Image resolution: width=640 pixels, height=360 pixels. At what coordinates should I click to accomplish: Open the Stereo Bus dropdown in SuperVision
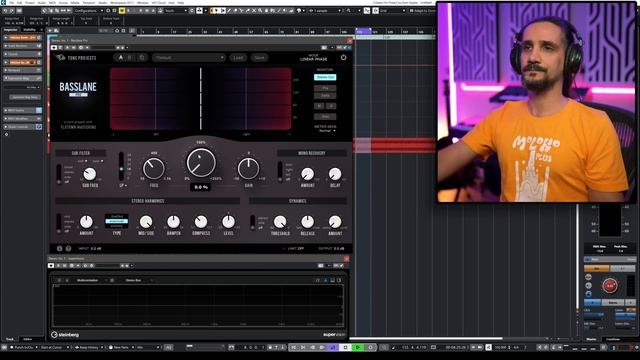click(138, 280)
